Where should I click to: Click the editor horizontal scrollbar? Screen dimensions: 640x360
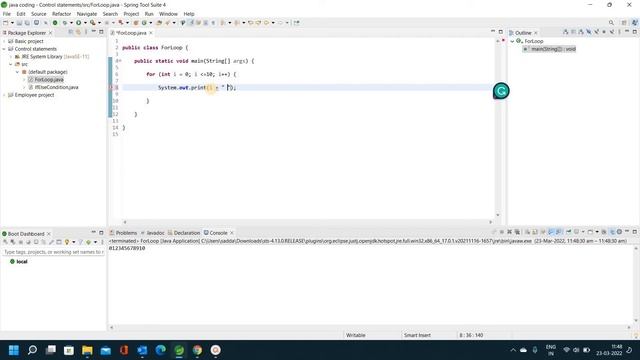click(307, 222)
